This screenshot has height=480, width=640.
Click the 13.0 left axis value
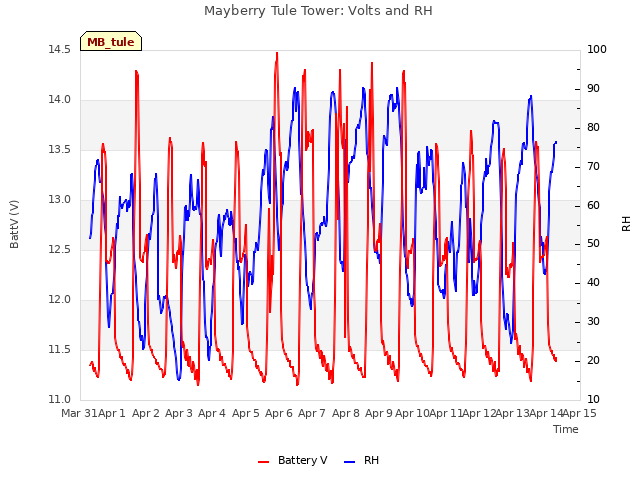click(59, 200)
